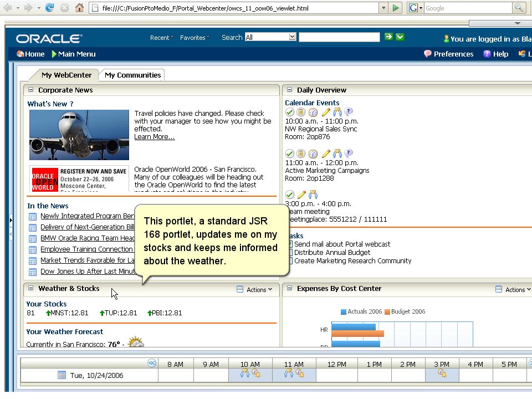Open BMW Oracle Racing Team news link

[87, 238]
